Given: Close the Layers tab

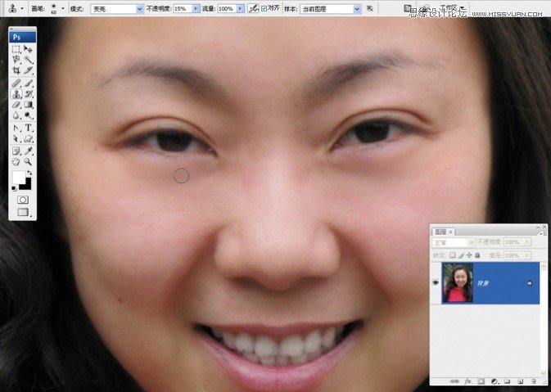Looking at the screenshot, I should [x=450, y=232].
